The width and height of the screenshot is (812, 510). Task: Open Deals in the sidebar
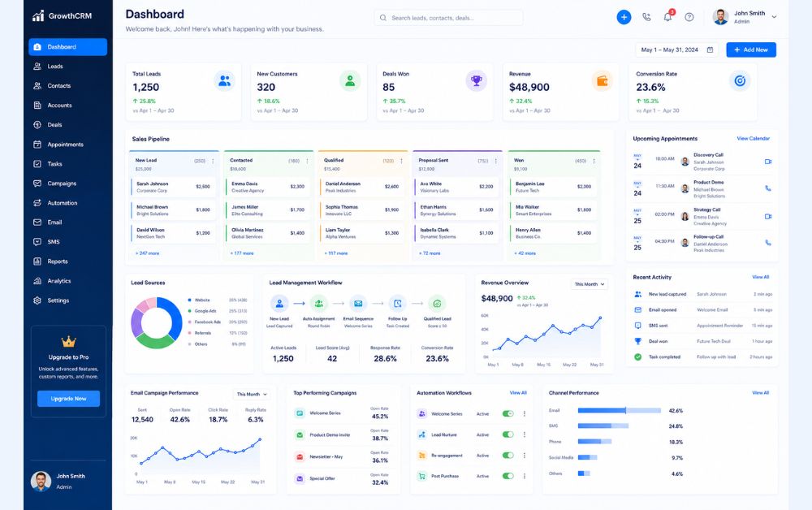68,125
